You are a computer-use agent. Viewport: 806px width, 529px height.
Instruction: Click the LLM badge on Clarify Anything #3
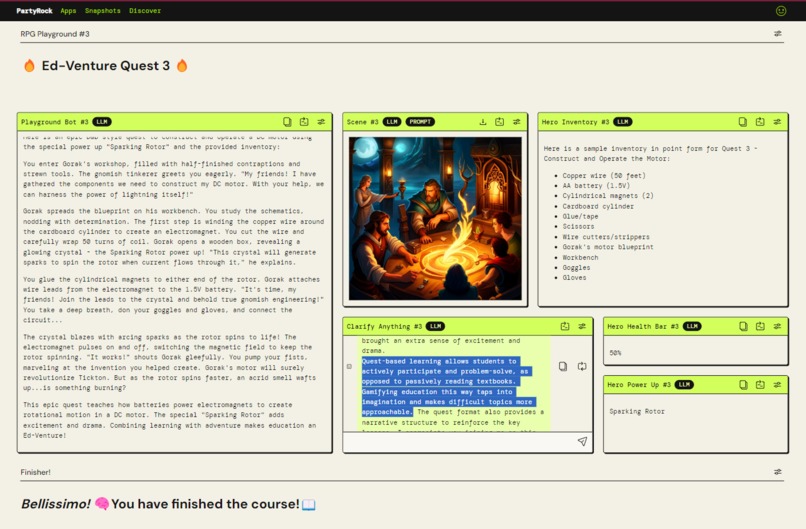click(x=435, y=326)
